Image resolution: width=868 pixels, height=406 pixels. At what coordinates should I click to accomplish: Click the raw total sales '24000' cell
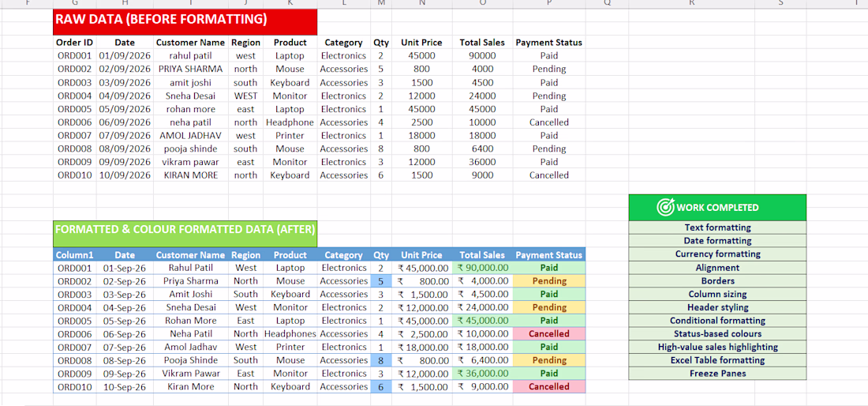coord(482,96)
